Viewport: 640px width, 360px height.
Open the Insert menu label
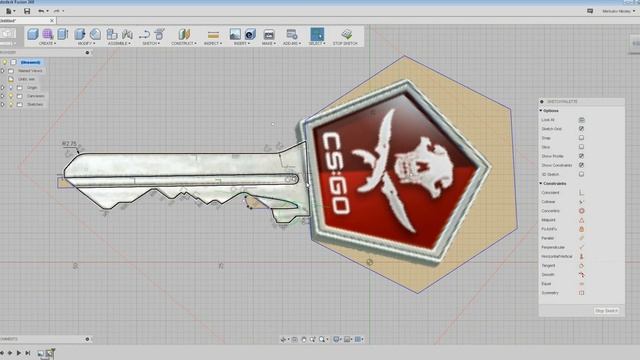tap(242, 43)
